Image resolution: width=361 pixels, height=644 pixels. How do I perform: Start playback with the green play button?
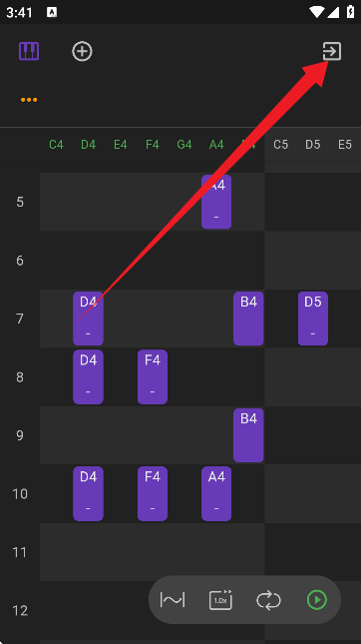(317, 600)
